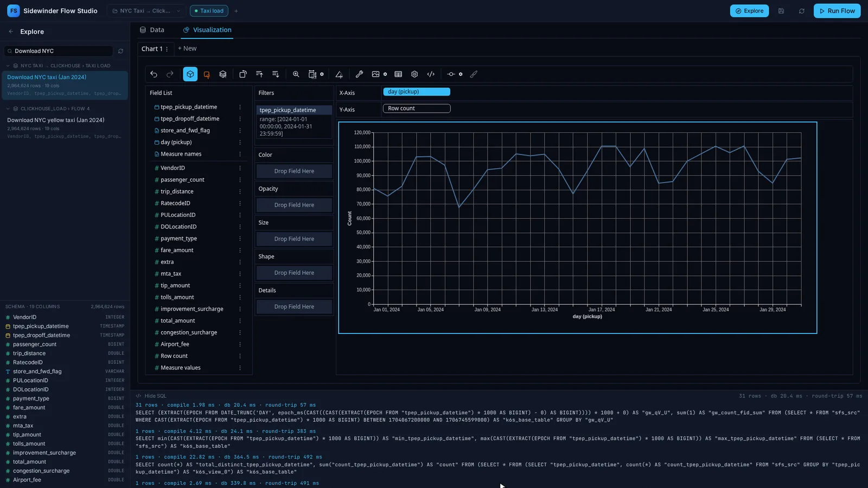The height and width of the screenshot is (488, 868).
Task: Click the back arrow beside Explore
Action: [11, 31]
